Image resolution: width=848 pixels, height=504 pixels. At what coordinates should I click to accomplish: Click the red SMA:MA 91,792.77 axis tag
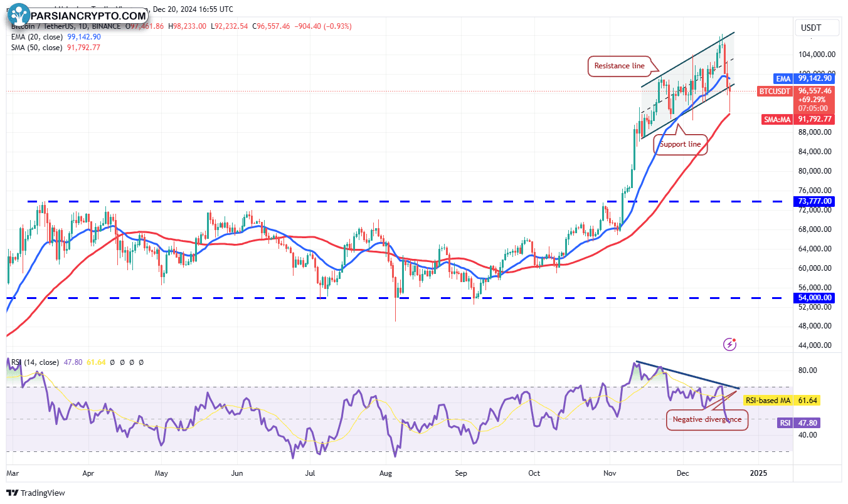(x=798, y=119)
